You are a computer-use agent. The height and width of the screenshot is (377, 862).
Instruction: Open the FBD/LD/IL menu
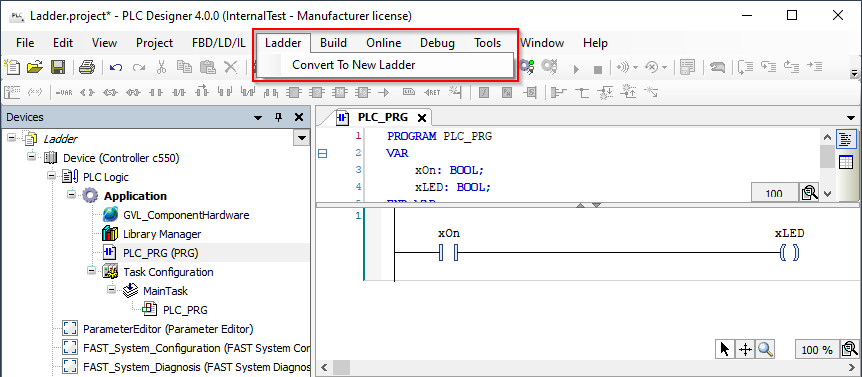pos(219,43)
